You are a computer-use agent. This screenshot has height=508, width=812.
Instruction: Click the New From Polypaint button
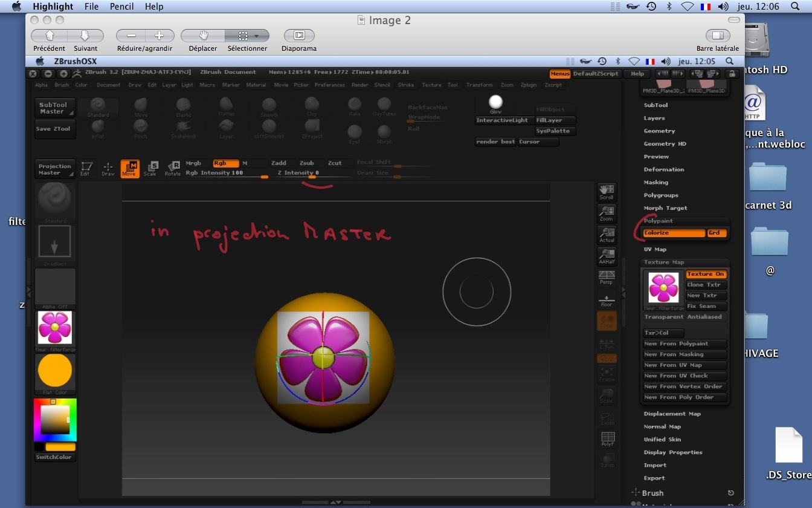pos(684,344)
